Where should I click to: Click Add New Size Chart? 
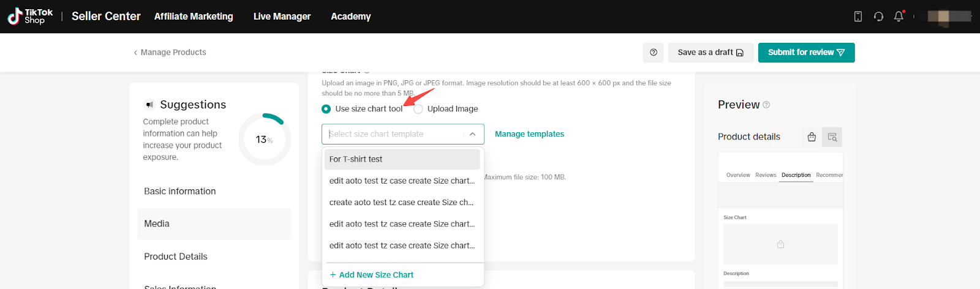pos(371,275)
